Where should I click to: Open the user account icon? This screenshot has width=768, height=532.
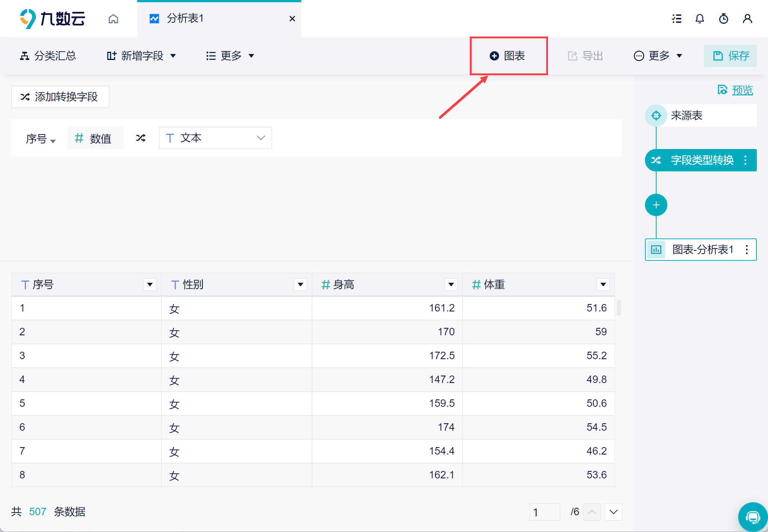tap(747, 19)
